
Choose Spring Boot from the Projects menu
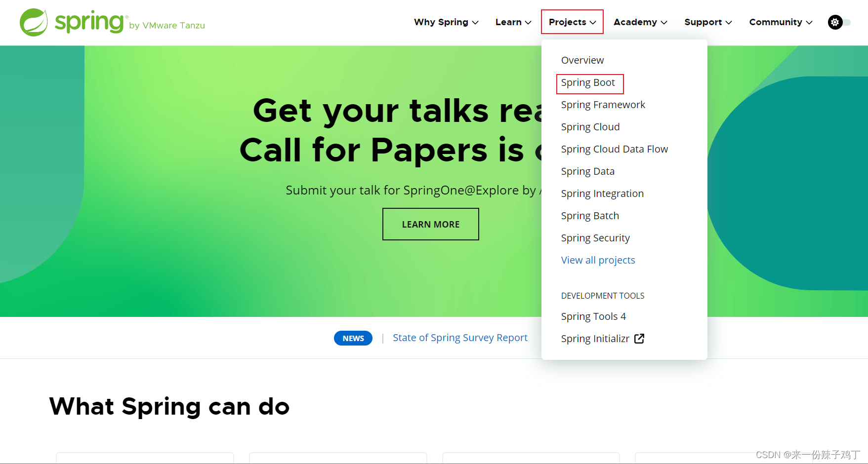pyautogui.click(x=588, y=83)
